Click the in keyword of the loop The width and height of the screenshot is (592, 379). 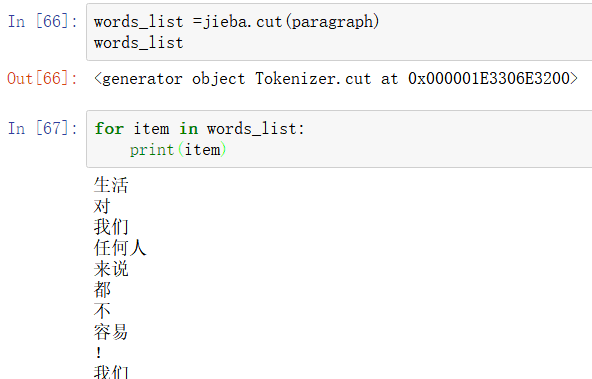tap(188, 129)
